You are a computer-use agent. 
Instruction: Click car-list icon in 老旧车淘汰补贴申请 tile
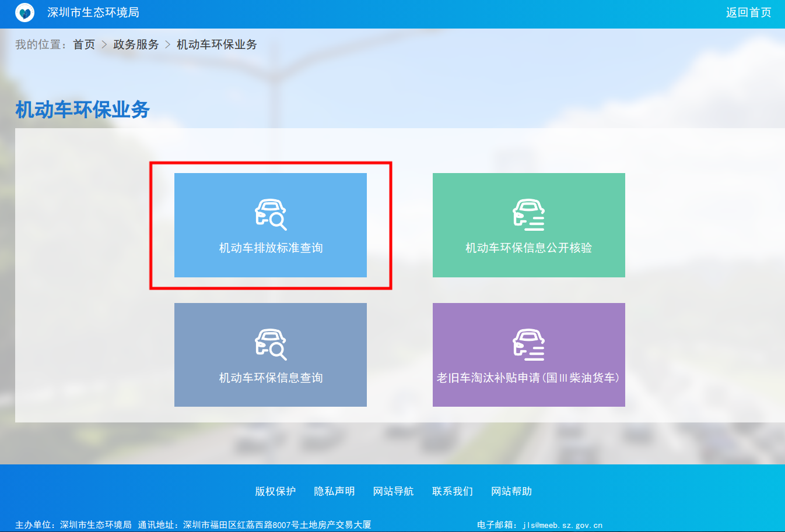(x=528, y=344)
